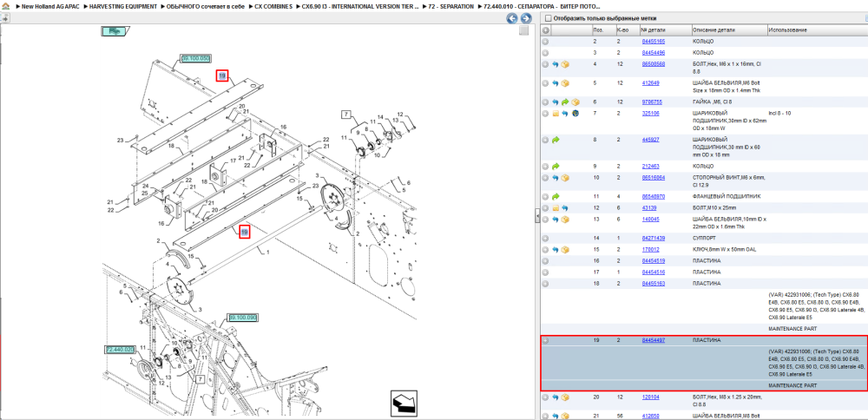The image size is (868, 420).
Task: Click the package icon for part 120104
Action: pos(565,397)
